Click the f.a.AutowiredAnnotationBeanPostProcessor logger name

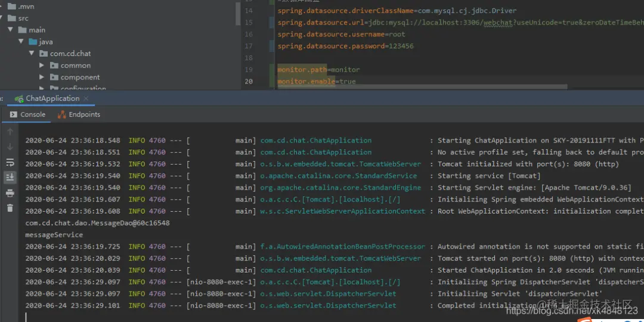[342, 247]
